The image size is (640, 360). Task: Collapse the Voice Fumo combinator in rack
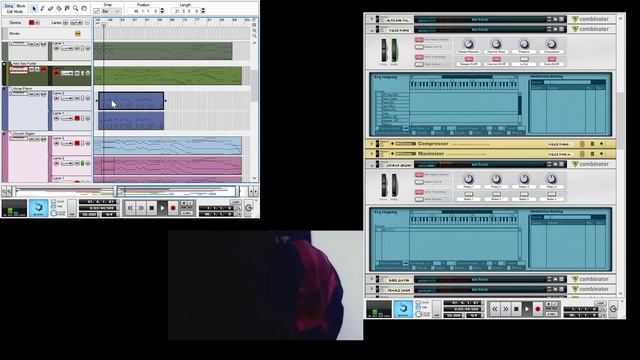click(x=372, y=30)
